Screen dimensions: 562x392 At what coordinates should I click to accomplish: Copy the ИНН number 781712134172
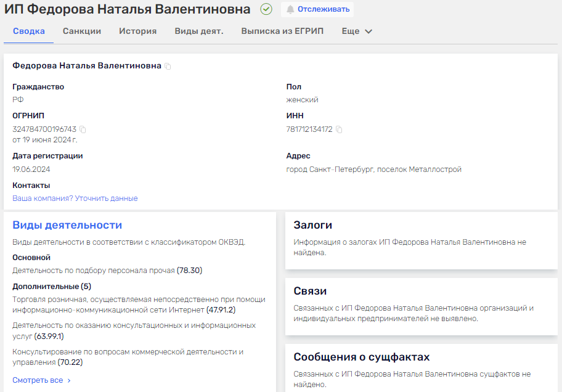point(339,129)
